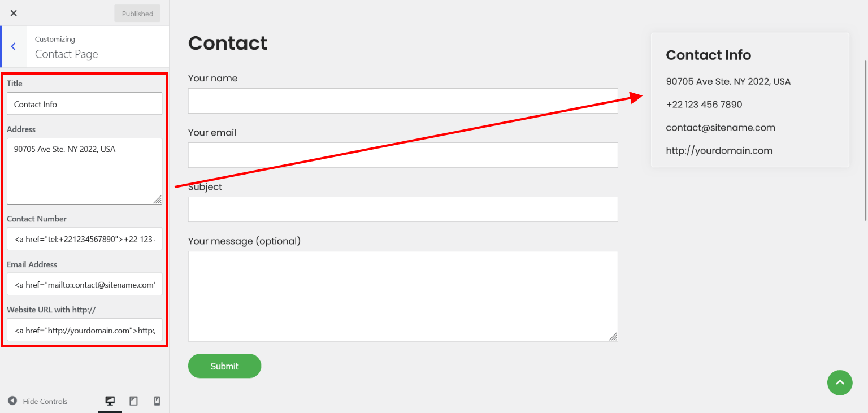Close the Customizer with the X icon
Viewport: 868px width, 413px height.
pos(14,13)
